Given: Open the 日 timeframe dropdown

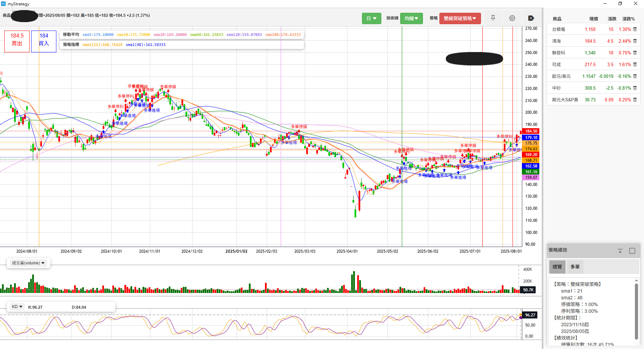Looking at the screenshot, I should [x=371, y=18].
